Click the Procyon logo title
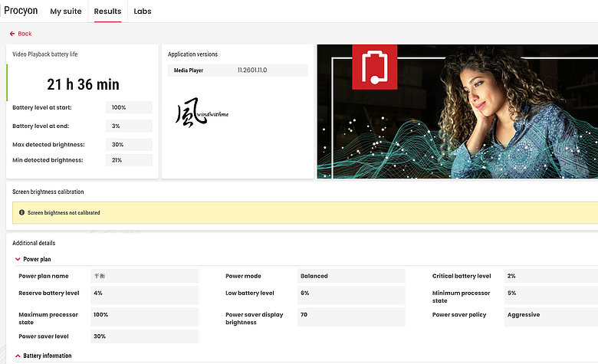The image size is (598, 364). tap(21, 11)
